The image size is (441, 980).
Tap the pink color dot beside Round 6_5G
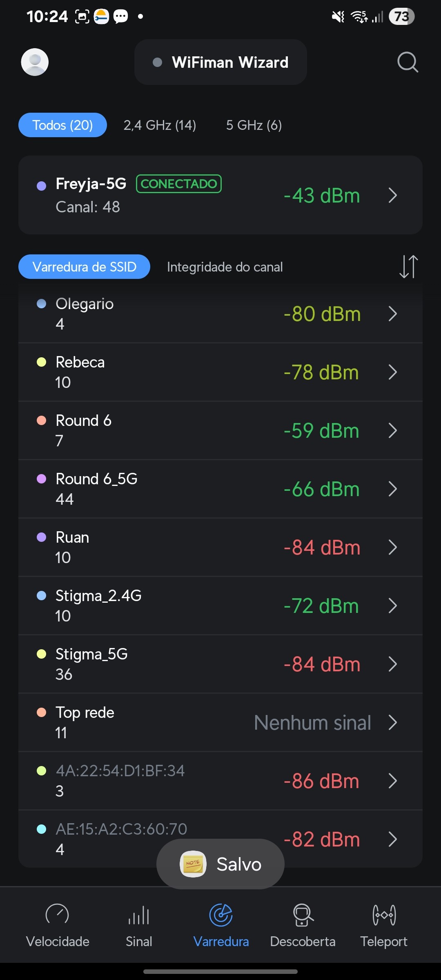41,479
